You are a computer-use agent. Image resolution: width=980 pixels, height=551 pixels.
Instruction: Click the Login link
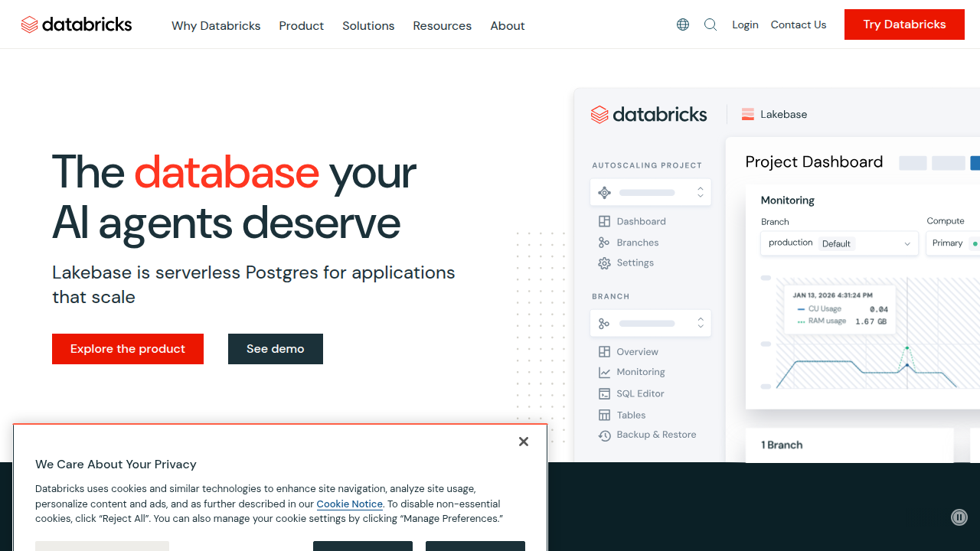pyautogui.click(x=745, y=24)
